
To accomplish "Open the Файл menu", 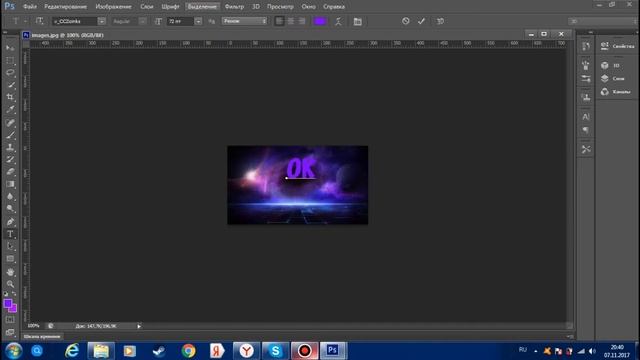I will (30, 7).
